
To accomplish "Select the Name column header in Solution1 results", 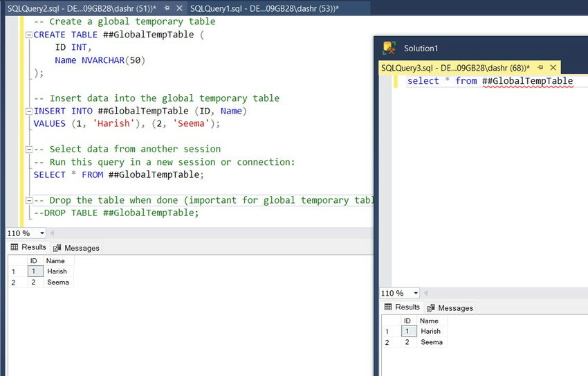I will (432, 321).
